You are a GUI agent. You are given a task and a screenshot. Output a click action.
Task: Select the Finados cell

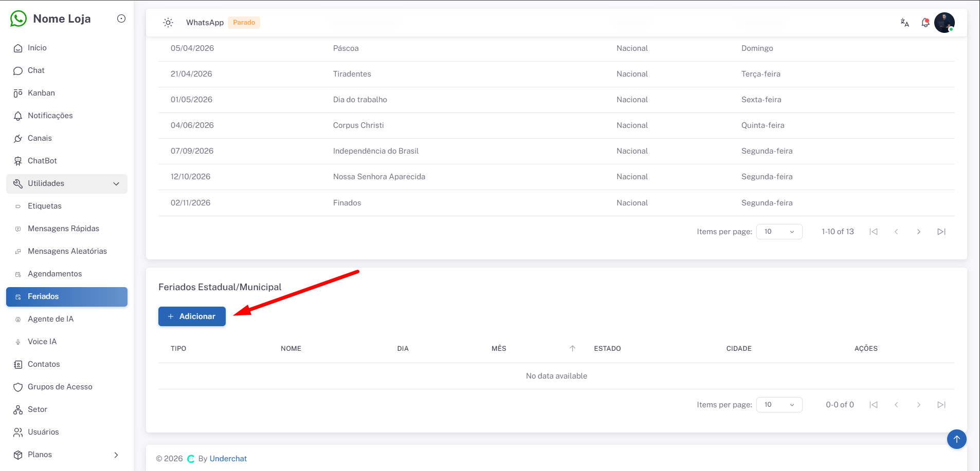click(347, 203)
